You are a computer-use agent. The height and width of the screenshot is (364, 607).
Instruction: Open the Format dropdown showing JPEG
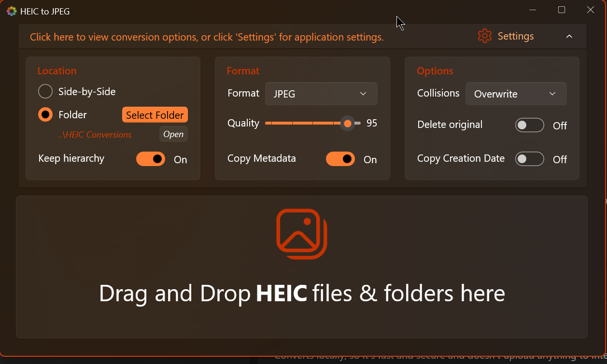click(x=321, y=94)
